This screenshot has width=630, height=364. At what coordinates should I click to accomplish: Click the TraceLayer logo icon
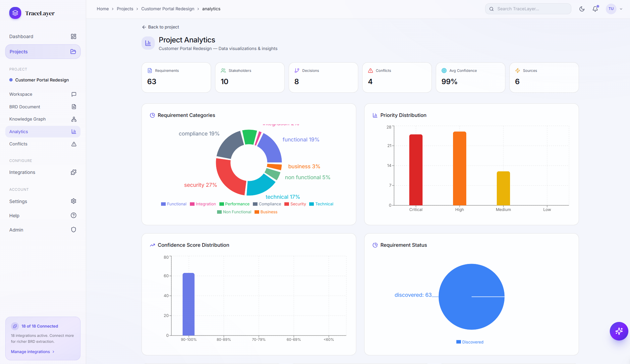click(x=15, y=13)
